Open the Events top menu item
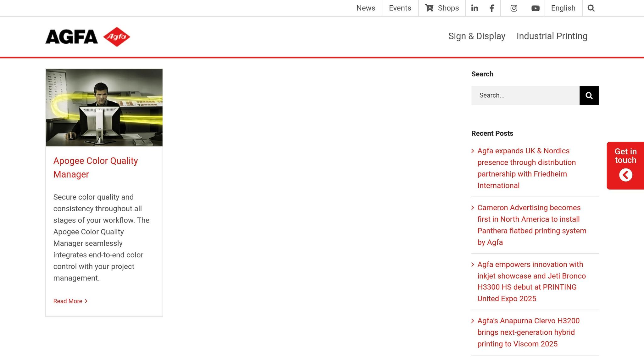 (400, 8)
